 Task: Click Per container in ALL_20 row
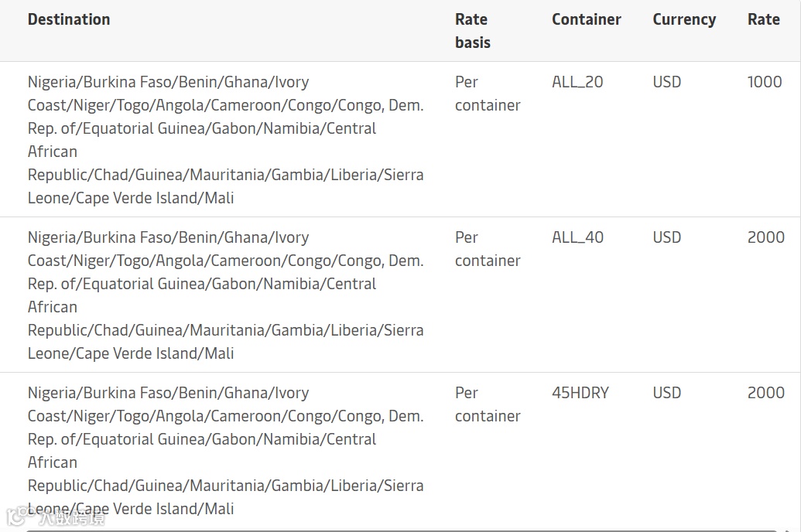pos(487,94)
